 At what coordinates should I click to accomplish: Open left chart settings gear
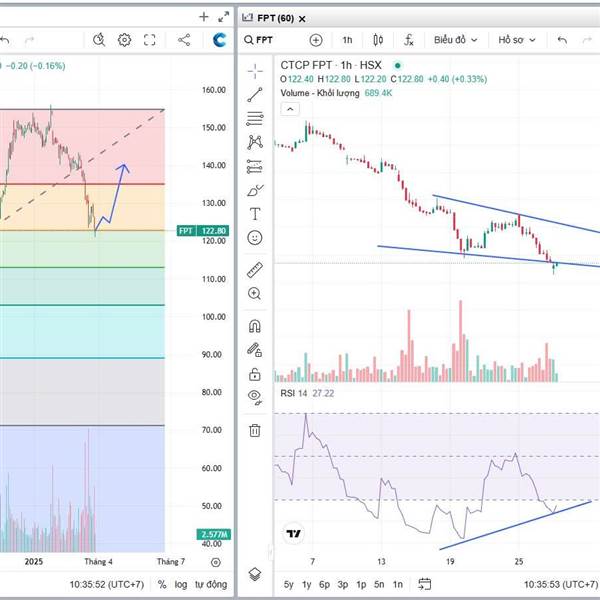[124, 40]
